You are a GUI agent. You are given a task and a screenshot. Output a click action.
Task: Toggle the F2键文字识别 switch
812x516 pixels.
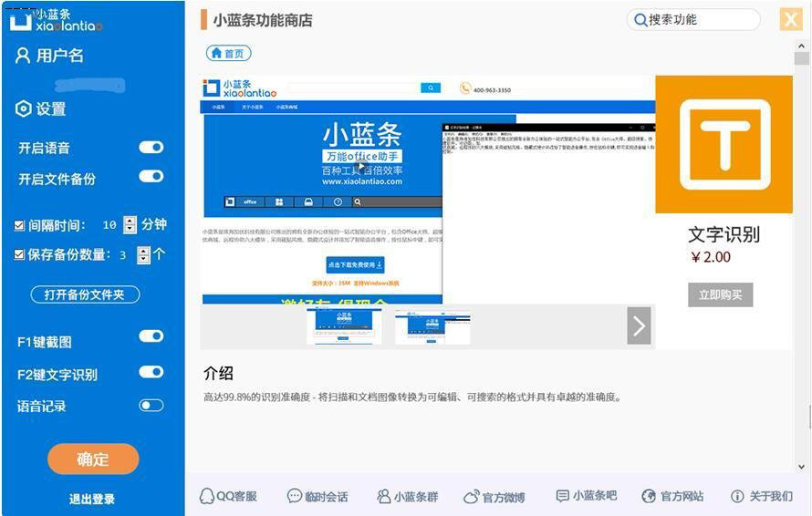(151, 372)
